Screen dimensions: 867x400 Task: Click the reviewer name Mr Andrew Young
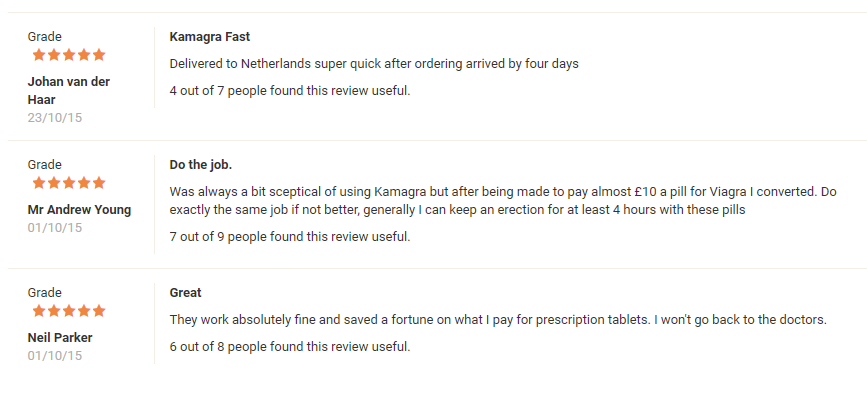tap(79, 210)
